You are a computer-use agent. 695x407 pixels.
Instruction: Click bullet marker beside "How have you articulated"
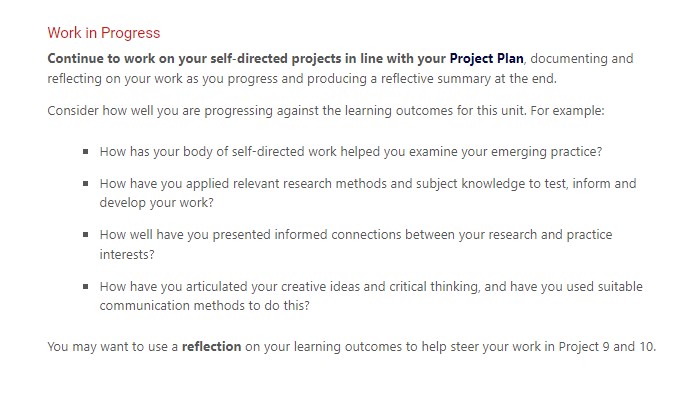click(87, 287)
